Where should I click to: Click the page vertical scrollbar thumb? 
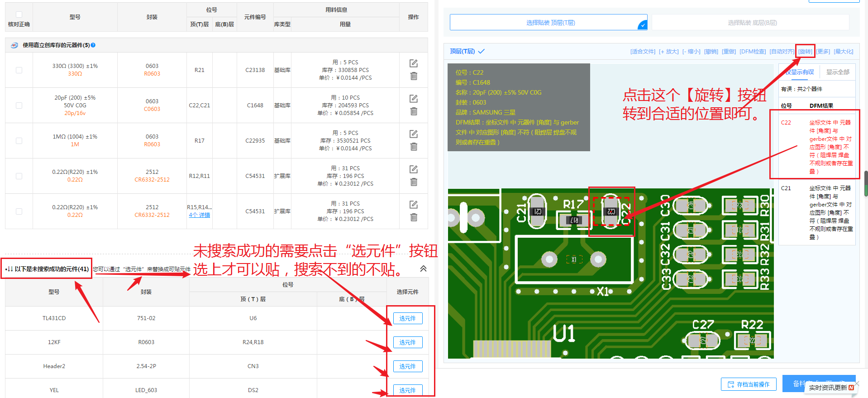pyautogui.click(x=866, y=183)
